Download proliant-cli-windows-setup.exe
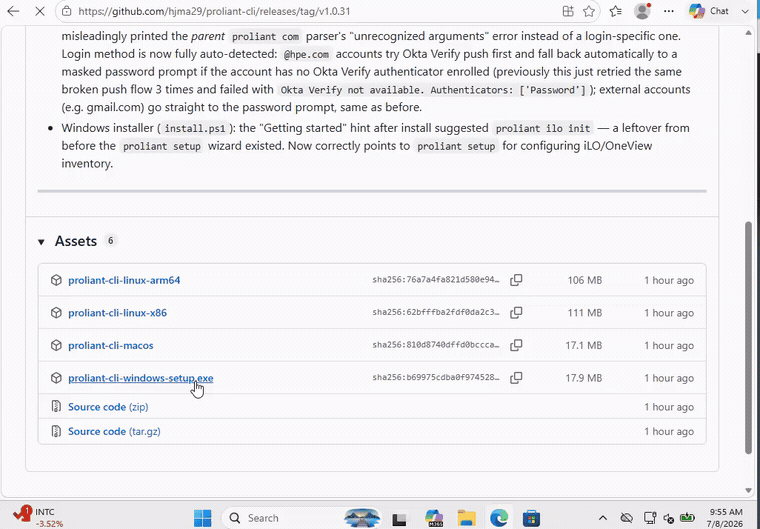Screen dimensions: 760x529 coord(141,378)
